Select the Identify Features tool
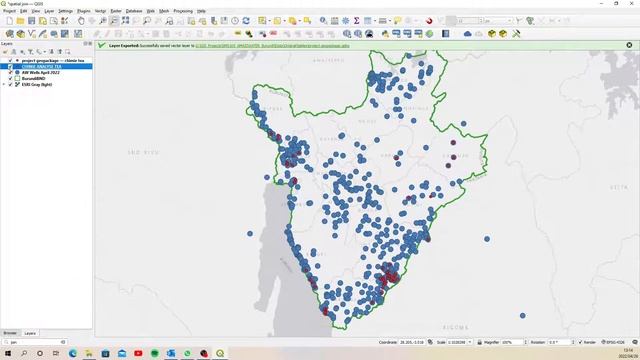 (x=323, y=21)
